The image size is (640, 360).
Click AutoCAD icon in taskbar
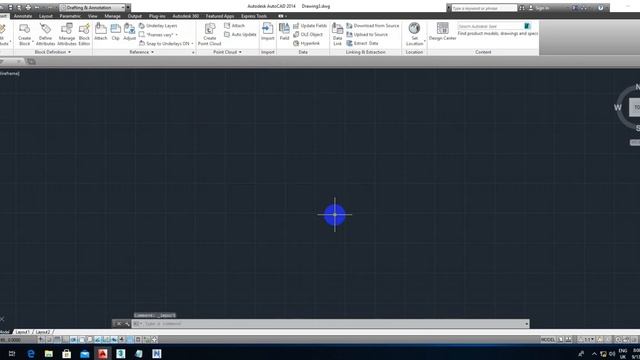(102, 353)
